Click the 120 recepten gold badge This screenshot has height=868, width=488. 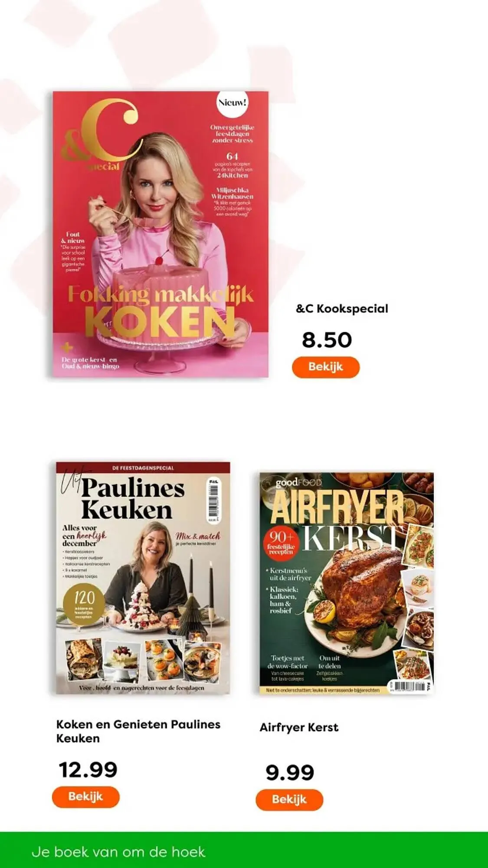(84, 603)
